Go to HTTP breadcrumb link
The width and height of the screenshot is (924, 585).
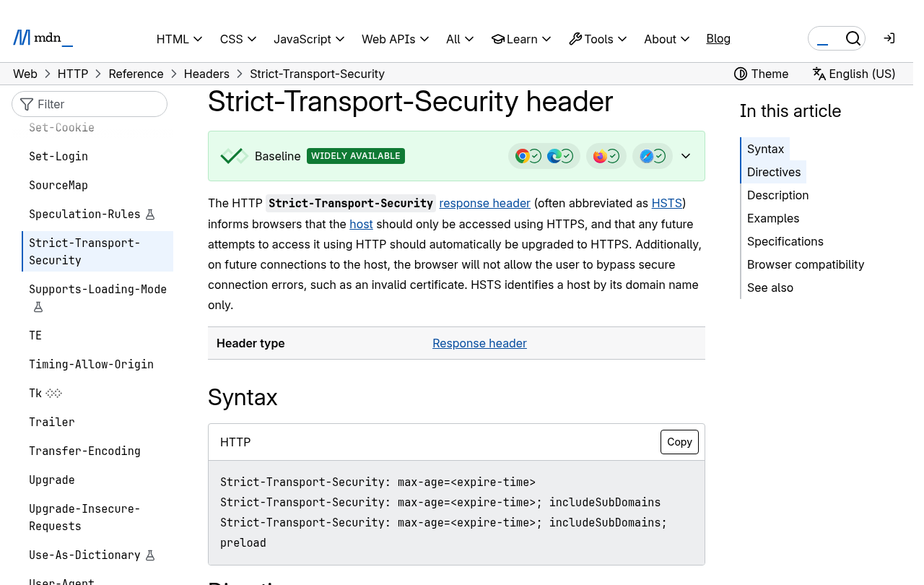[73, 74]
